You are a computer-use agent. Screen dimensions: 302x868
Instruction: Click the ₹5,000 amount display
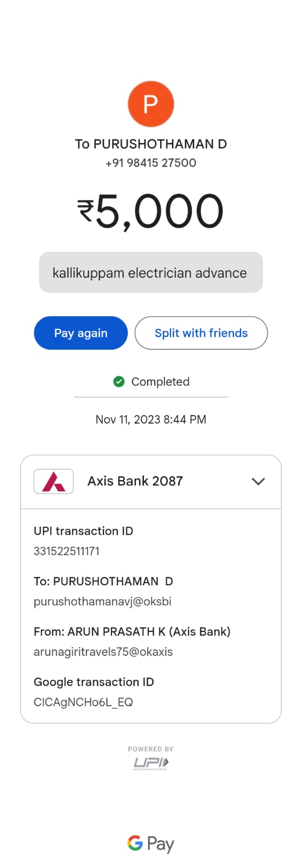point(151,212)
